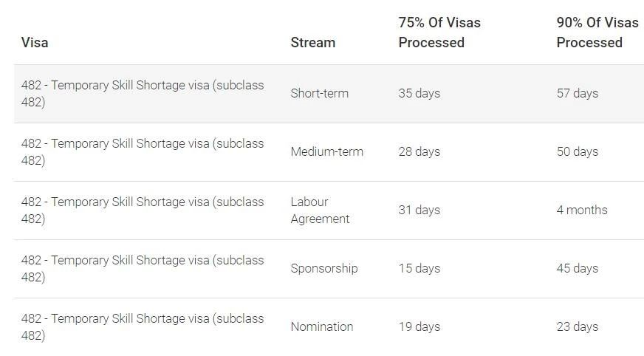Click the 31 days value
Image resolution: width=644 pixels, height=356 pixels.
pos(419,210)
